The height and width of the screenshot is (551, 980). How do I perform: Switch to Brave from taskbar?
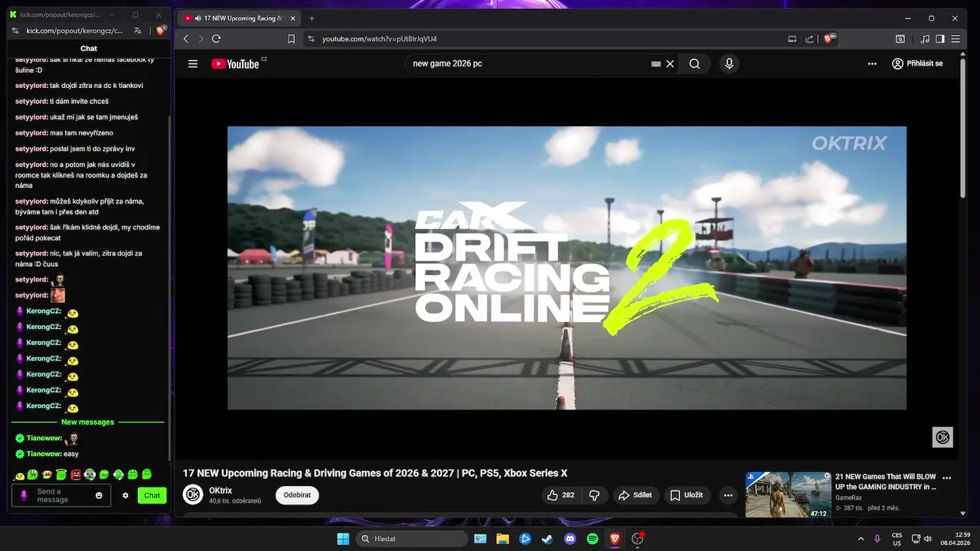[615, 539]
